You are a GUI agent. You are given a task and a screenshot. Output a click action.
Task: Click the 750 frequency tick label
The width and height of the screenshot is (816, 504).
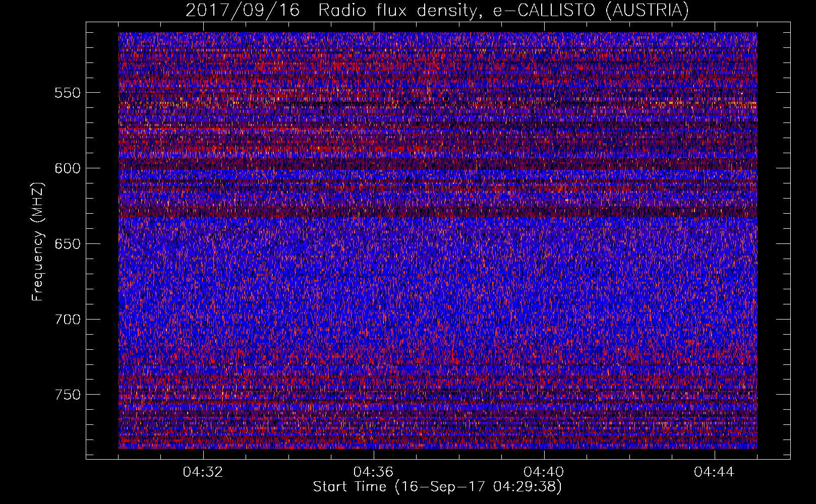(x=68, y=395)
